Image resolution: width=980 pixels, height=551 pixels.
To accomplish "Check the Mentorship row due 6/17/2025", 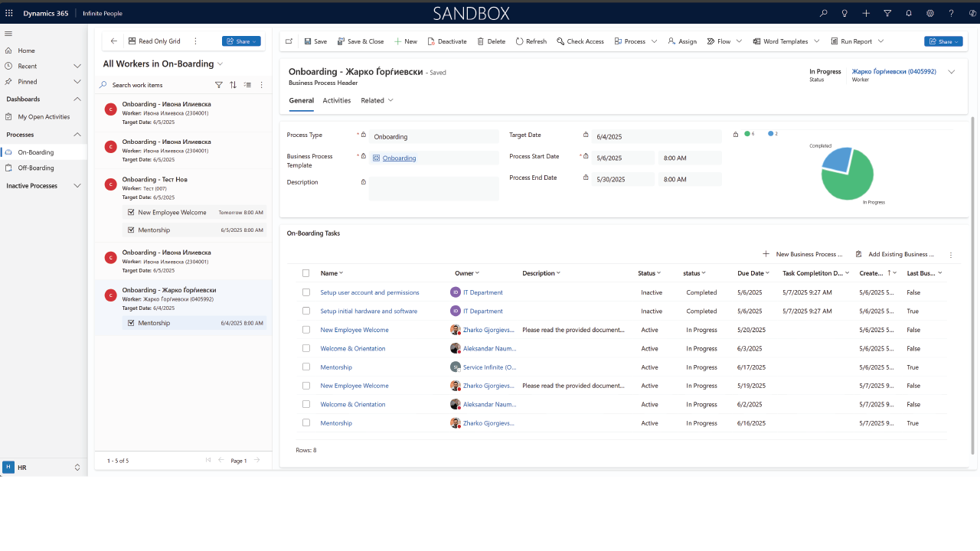I will (306, 367).
